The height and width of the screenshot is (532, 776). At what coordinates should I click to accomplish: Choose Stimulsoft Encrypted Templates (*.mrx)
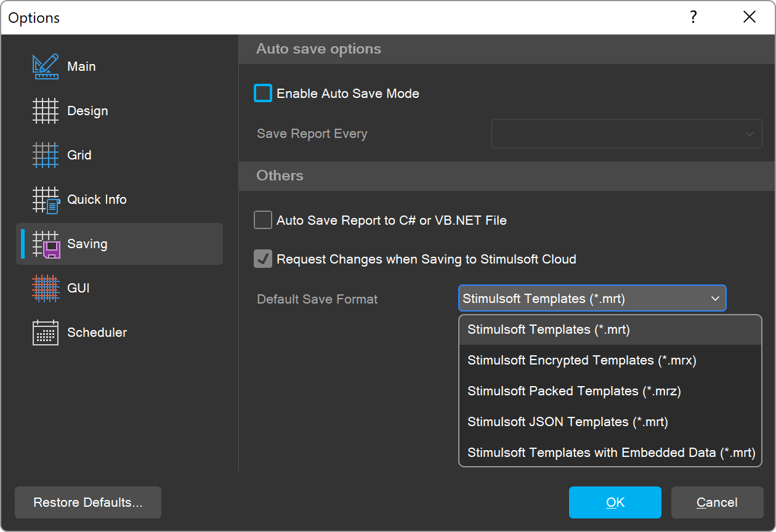click(x=581, y=360)
